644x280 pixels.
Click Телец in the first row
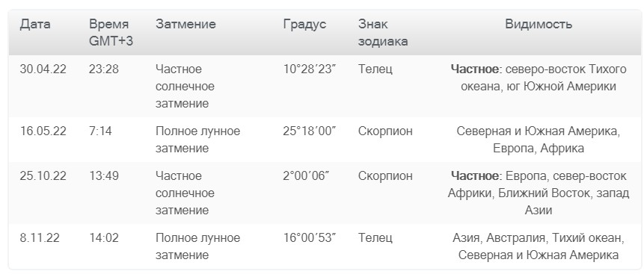(x=375, y=69)
